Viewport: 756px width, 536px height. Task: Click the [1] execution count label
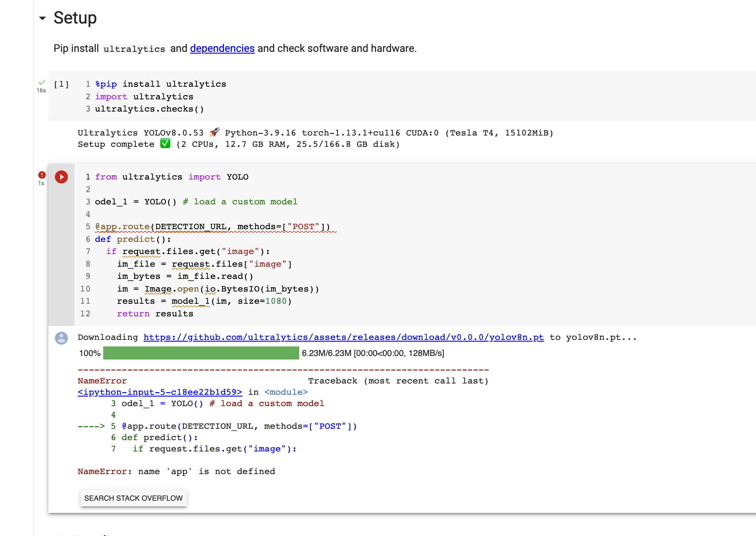pyautogui.click(x=61, y=84)
